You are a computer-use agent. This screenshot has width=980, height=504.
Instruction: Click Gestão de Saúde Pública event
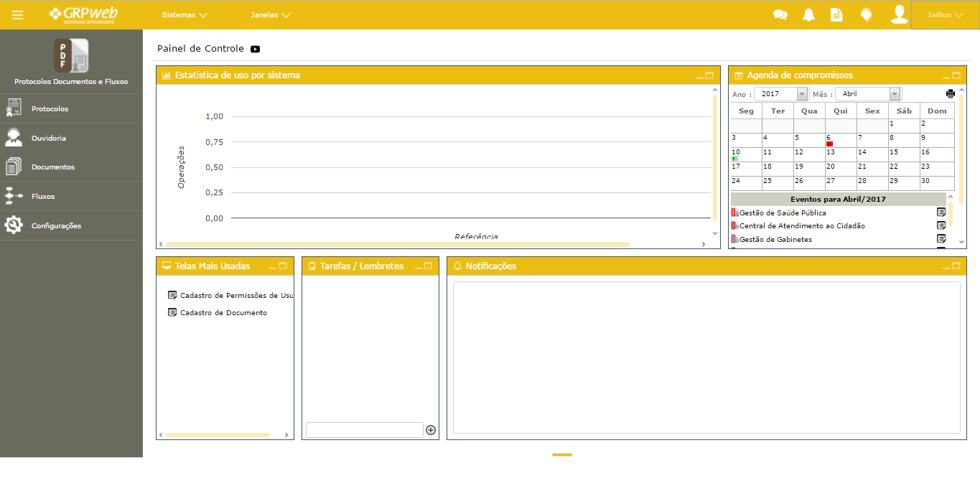point(783,213)
